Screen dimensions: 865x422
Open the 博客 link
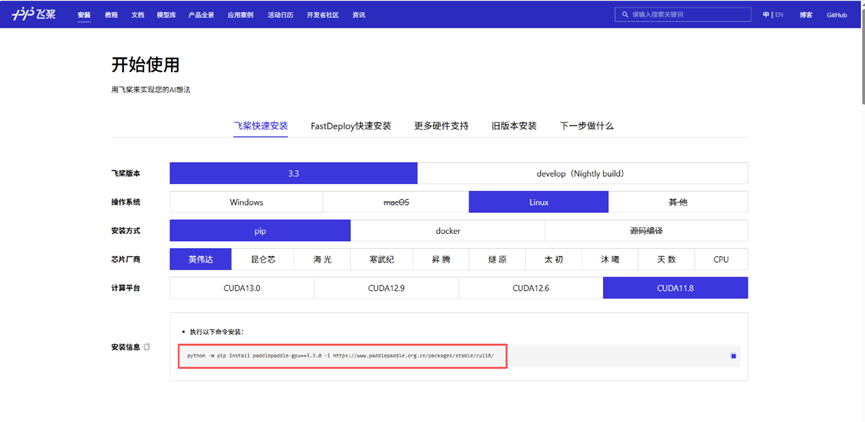click(806, 15)
